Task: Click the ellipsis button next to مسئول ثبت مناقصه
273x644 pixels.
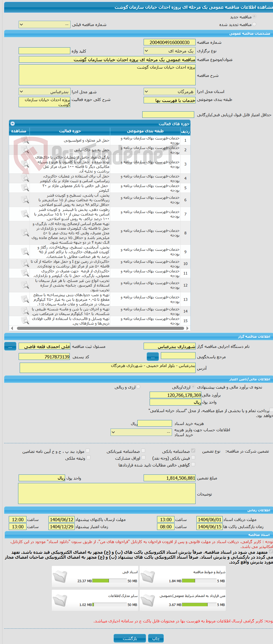Action: (x=10, y=346)
